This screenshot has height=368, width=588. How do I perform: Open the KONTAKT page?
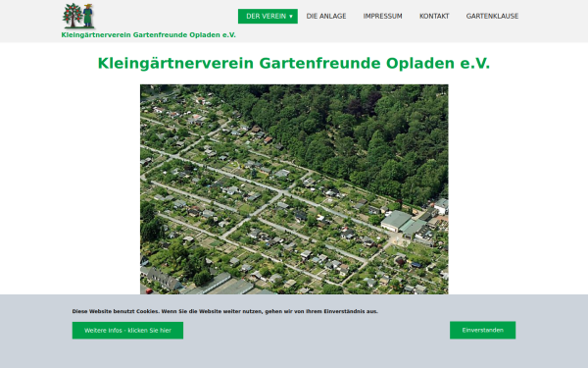pos(434,16)
